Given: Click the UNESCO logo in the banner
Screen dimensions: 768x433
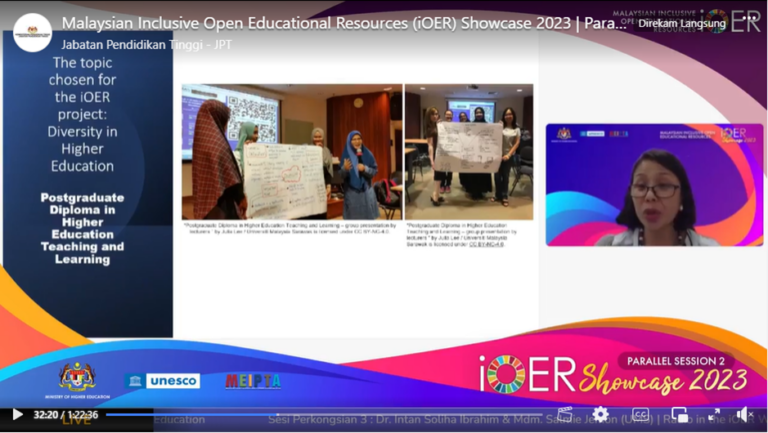Looking at the screenshot, I should (x=162, y=381).
